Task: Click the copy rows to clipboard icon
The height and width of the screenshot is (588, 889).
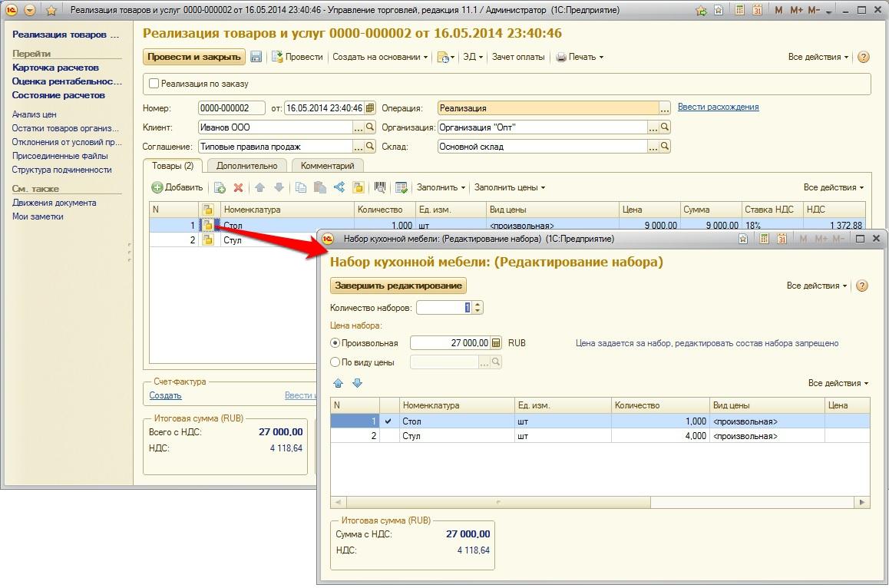Action: point(301,187)
